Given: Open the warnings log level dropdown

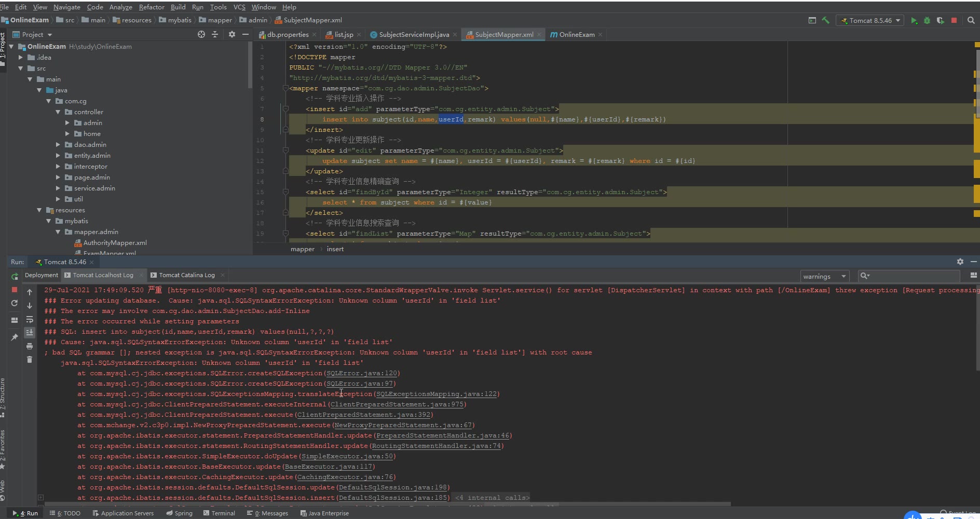Looking at the screenshot, I should (824, 276).
